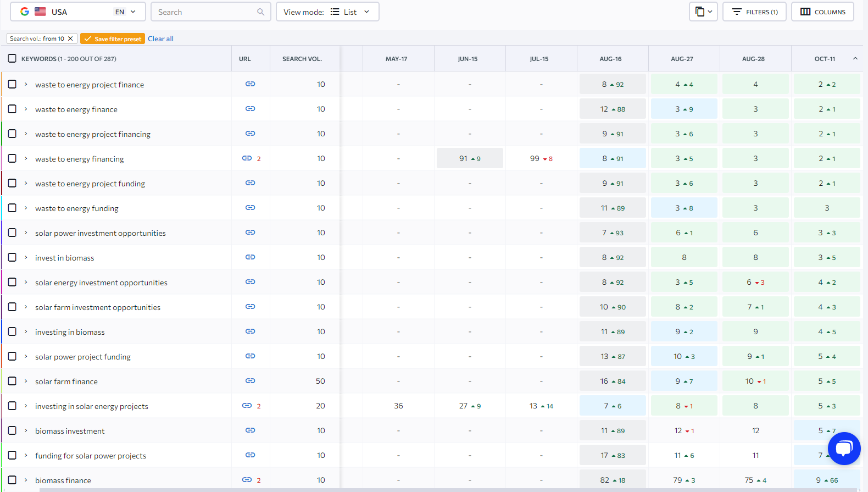Click the Clear all link

160,38
